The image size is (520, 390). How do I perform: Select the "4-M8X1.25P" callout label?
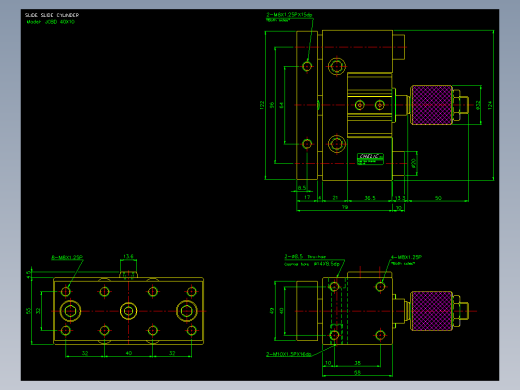tap(406, 257)
